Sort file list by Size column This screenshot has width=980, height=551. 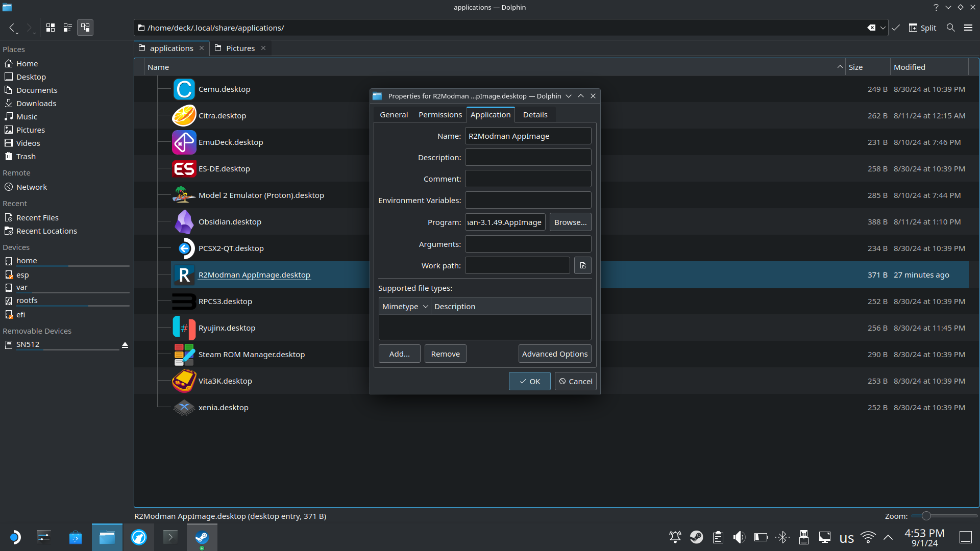pyautogui.click(x=868, y=67)
